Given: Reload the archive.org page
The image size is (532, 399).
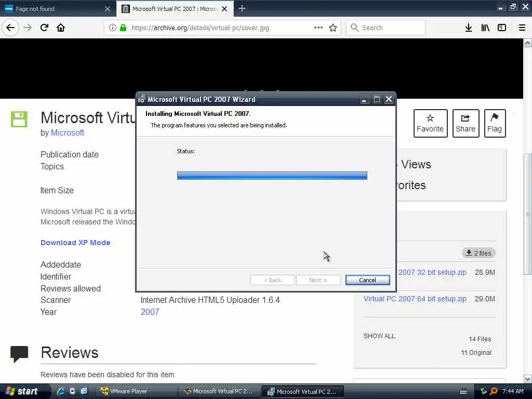Looking at the screenshot, I should pos(44,28).
